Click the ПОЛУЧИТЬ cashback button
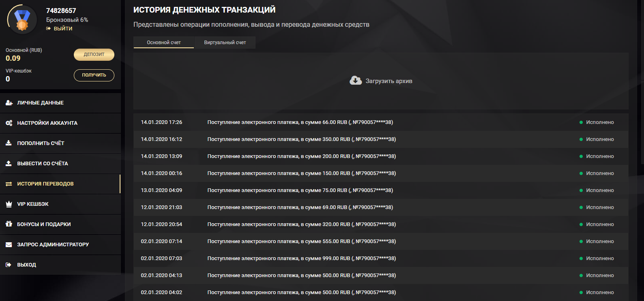 [x=94, y=75]
